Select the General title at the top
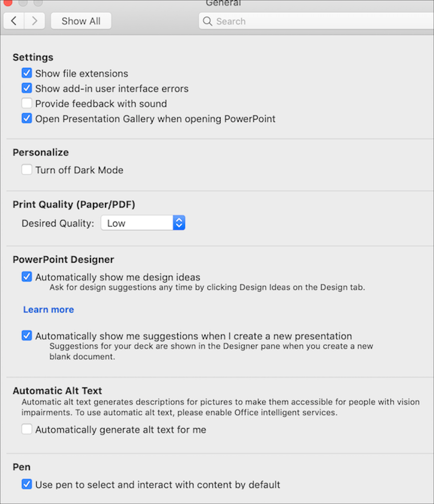The height and width of the screenshot is (504, 434). (223, 4)
